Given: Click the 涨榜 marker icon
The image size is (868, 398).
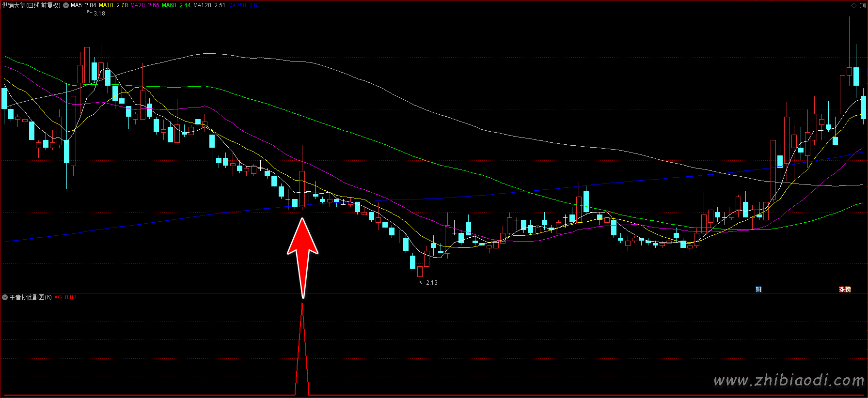Looking at the screenshot, I should [845, 290].
